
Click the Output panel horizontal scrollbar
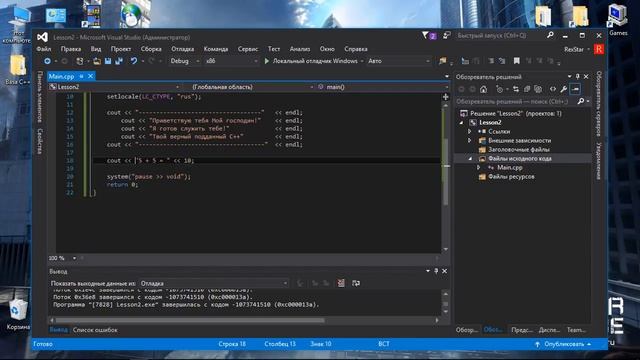[244, 320]
